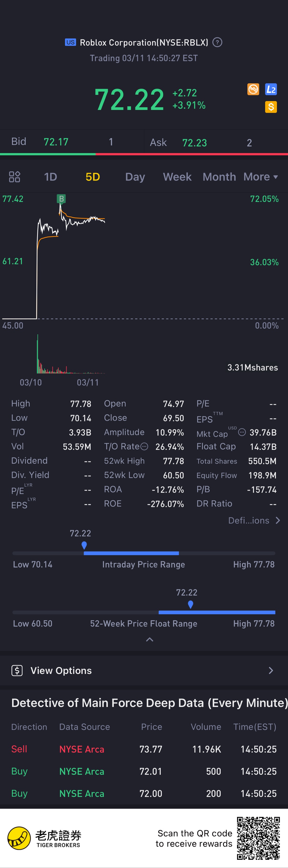Screen dimensions: 288x868
Task: Switch chart to 1D tab
Action: 50,177
